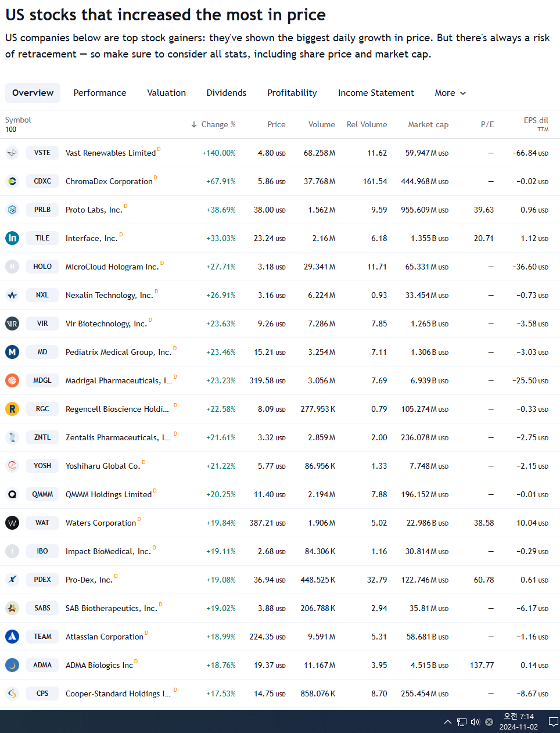Sort by the EPS dil TTM header
Image resolution: width=560 pixels, height=733 pixels.
[536, 124]
